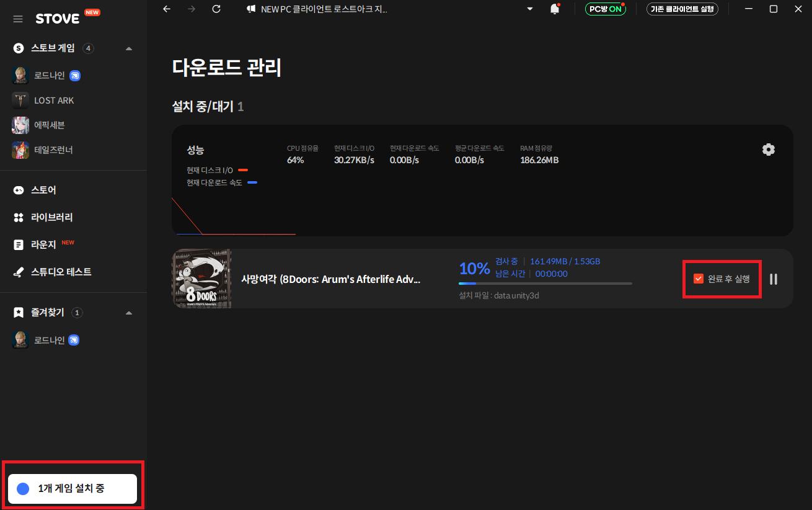The width and height of the screenshot is (812, 510).
Task: Click the 8Doors game thumbnail
Action: pyautogui.click(x=201, y=279)
